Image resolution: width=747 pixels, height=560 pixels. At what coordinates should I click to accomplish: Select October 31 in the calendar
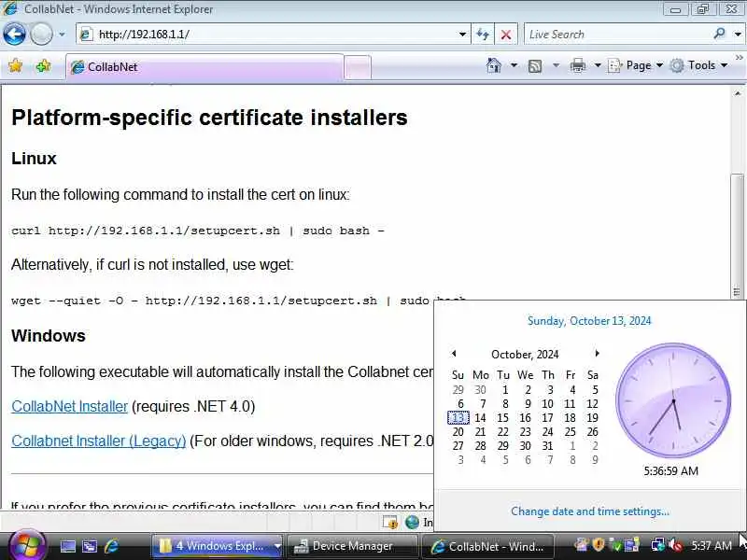click(547, 446)
